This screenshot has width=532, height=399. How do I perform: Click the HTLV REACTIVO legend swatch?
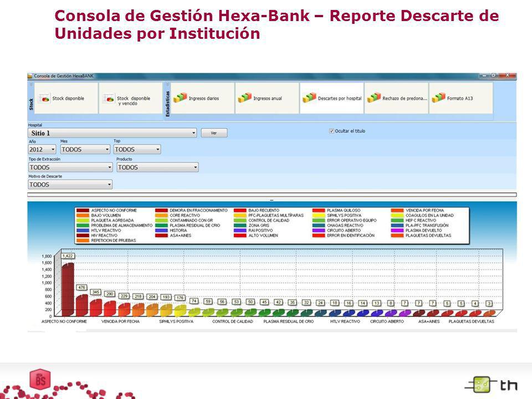click(x=83, y=231)
